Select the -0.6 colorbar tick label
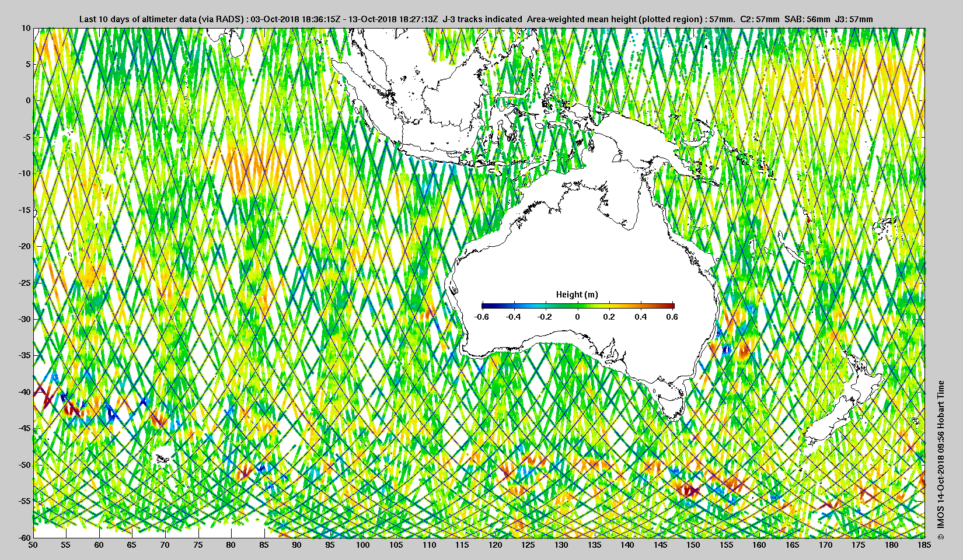 481,317
